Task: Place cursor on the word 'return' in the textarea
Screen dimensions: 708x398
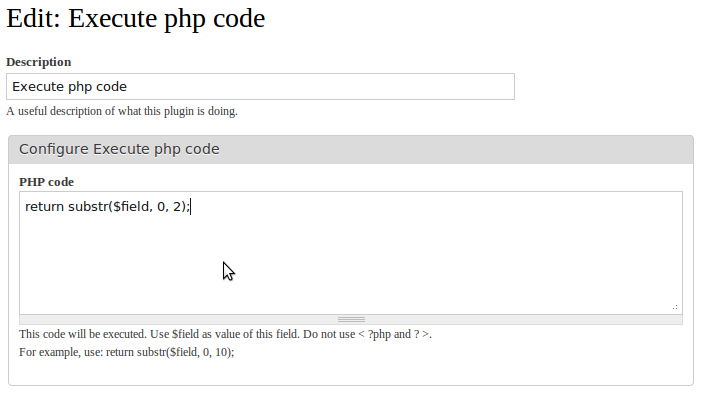Action: 44,206
